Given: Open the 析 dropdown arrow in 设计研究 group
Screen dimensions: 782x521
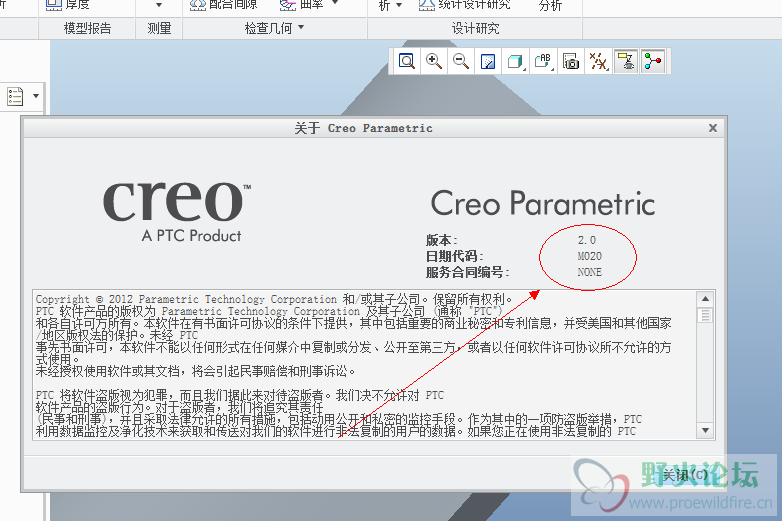Looking at the screenshot, I should (398, 5).
